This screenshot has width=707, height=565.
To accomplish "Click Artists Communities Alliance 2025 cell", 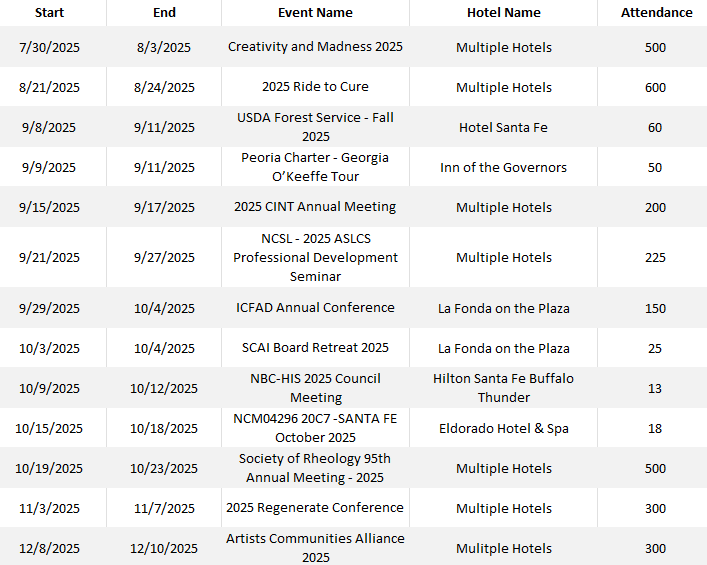I will click(315, 547).
